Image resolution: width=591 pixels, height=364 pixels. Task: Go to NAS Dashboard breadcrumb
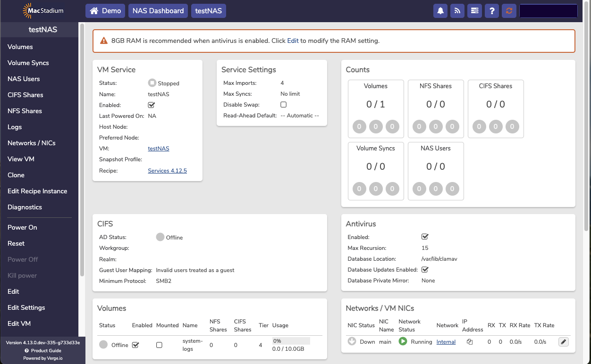(158, 11)
